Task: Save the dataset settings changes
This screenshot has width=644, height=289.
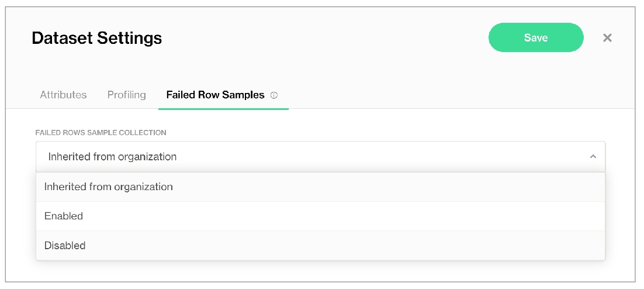Action: click(x=535, y=38)
